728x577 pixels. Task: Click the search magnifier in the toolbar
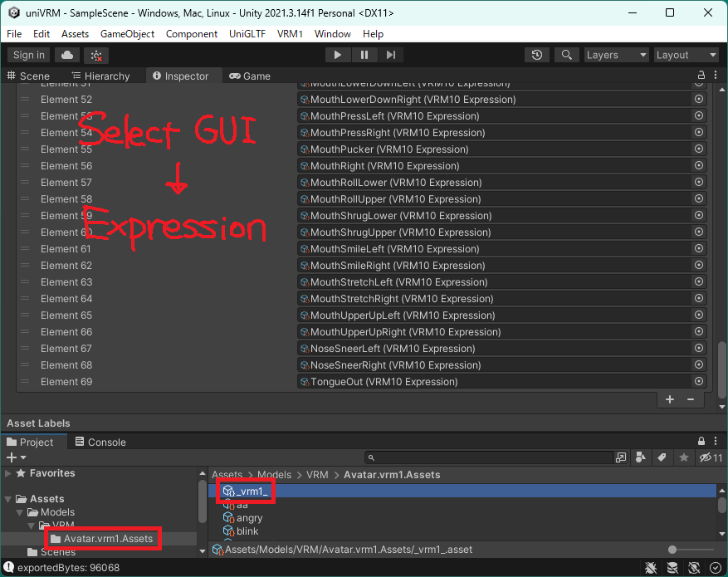click(x=566, y=55)
